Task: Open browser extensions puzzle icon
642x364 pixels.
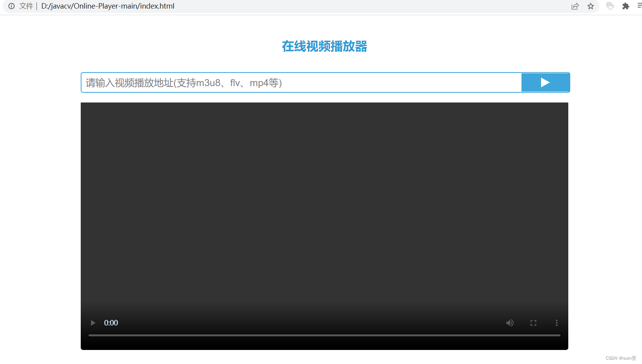Action: pyautogui.click(x=626, y=6)
